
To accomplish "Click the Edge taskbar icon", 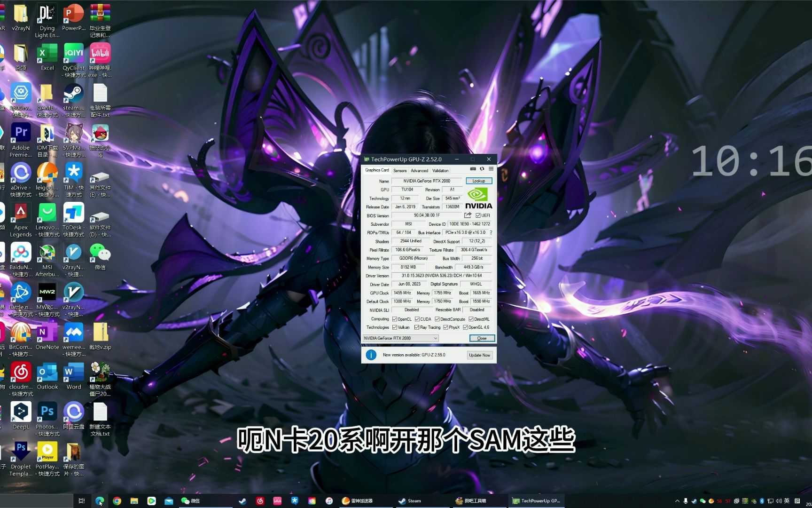I will (x=100, y=501).
